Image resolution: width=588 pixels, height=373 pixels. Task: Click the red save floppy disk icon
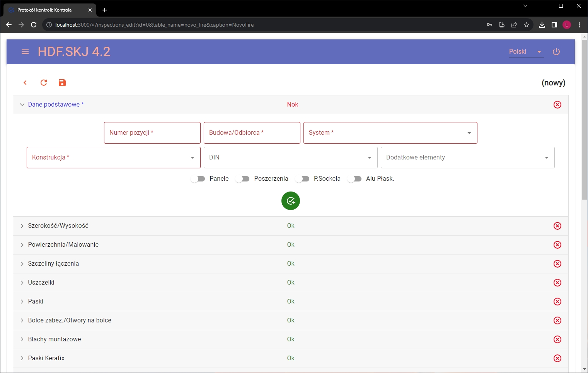click(x=62, y=83)
